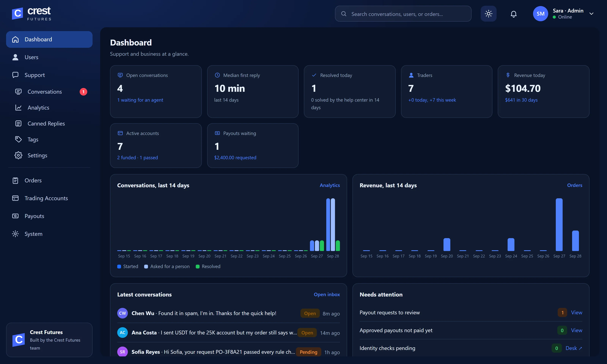The image size is (607, 364).
Task: Toggle the light/dark theme sun button
Action: (x=488, y=14)
